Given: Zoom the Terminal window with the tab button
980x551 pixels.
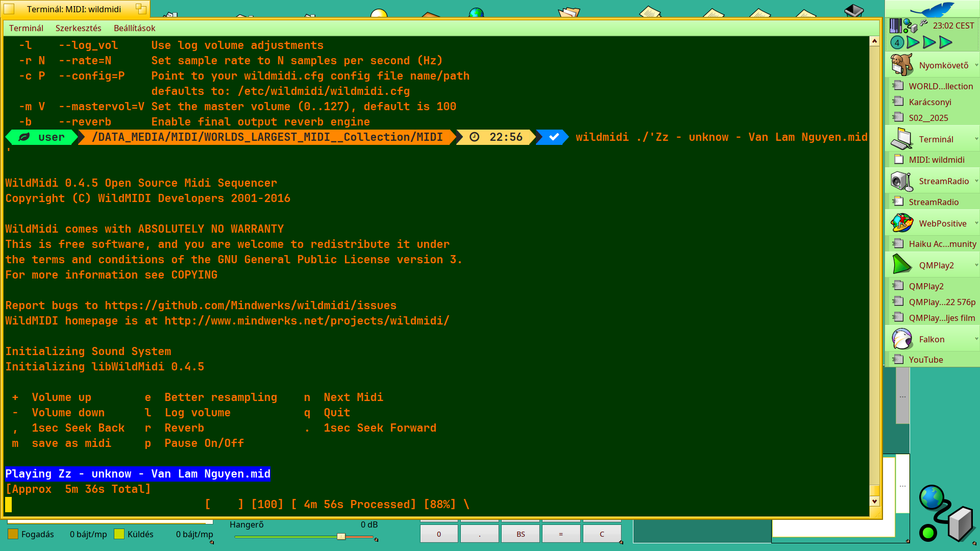Looking at the screenshot, I should pos(141,9).
